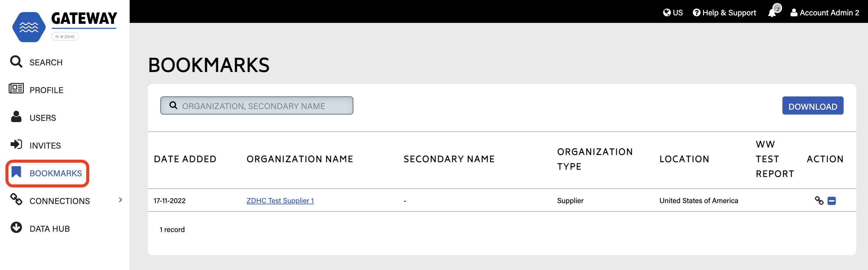This screenshot has width=868, height=270.
Task: Click the Invites arrow icon
Action: pos(16,144)
